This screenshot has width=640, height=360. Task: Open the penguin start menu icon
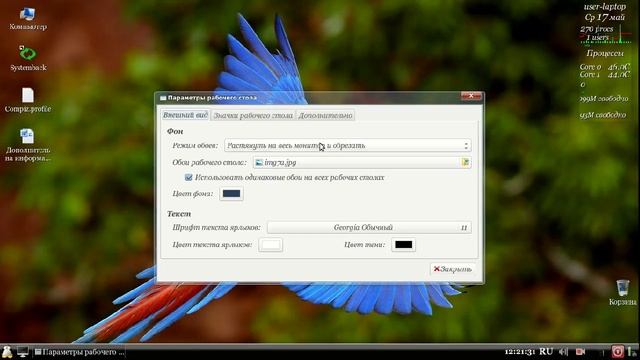pyautogui.click(x=7, y=352)
